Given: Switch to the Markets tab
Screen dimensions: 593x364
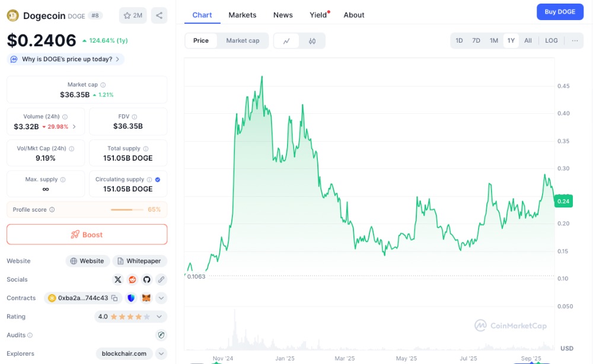Looking at the screenshot, I should click(243, 15).
